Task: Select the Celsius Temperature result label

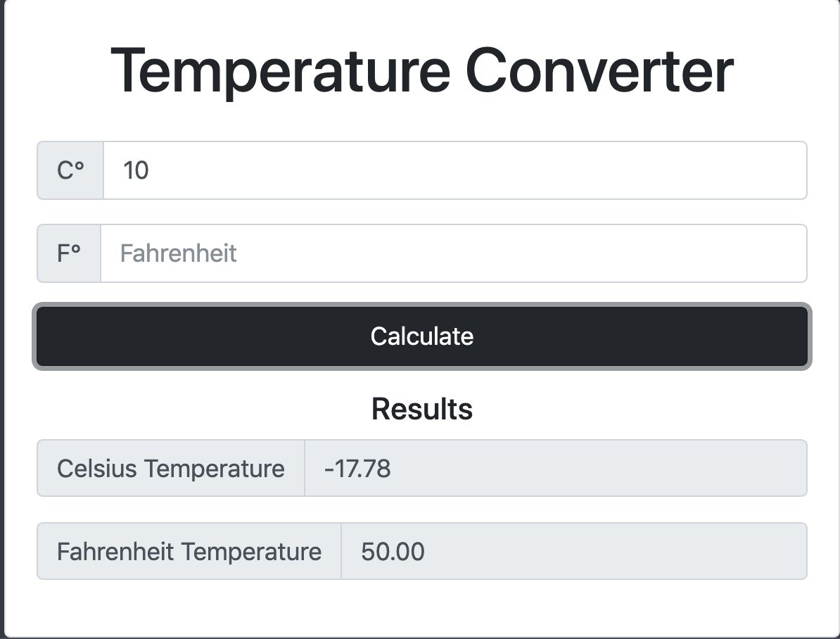Action: coord(171,468)
